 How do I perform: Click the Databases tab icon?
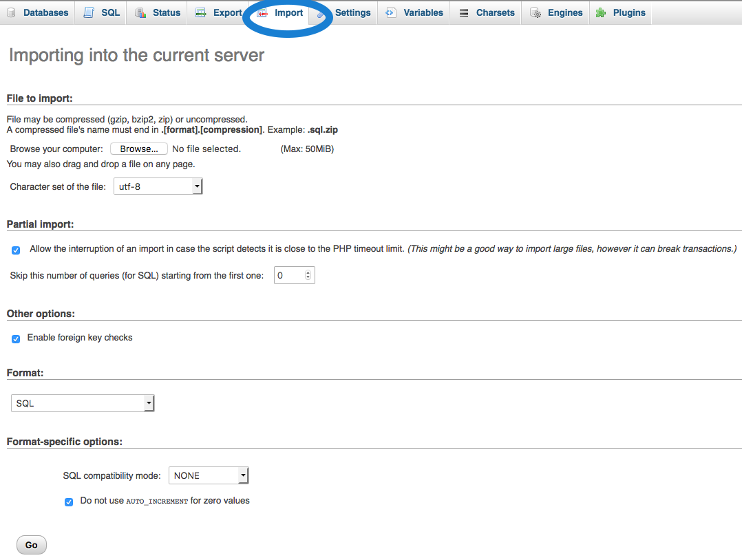(x=11, y=13)
